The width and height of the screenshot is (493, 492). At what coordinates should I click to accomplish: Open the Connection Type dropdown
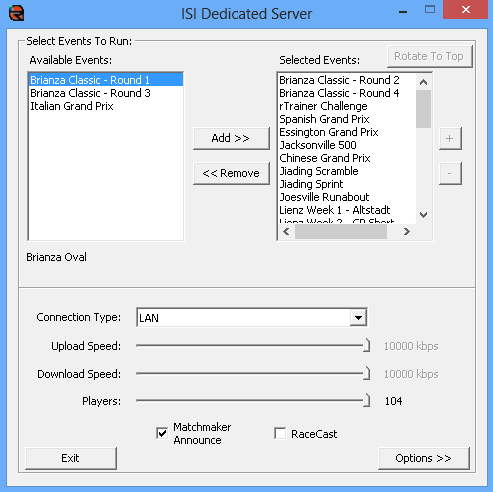(358, 318)
